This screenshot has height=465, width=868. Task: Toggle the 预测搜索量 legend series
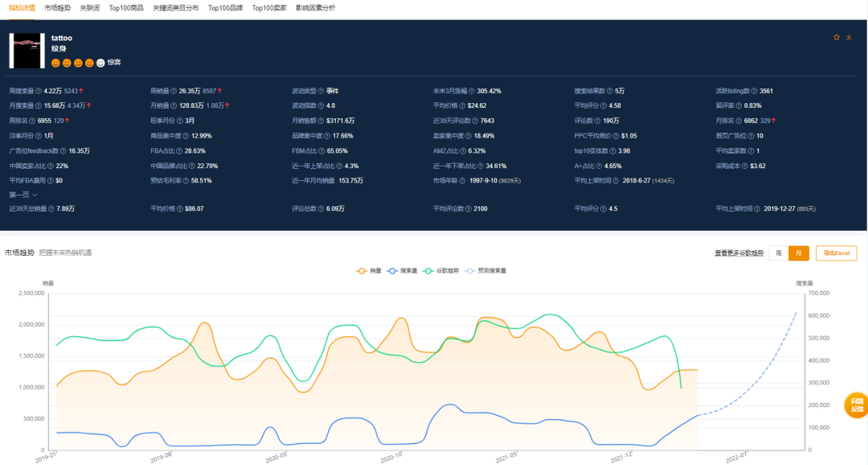pyautogui.click(x=485, y=271)
